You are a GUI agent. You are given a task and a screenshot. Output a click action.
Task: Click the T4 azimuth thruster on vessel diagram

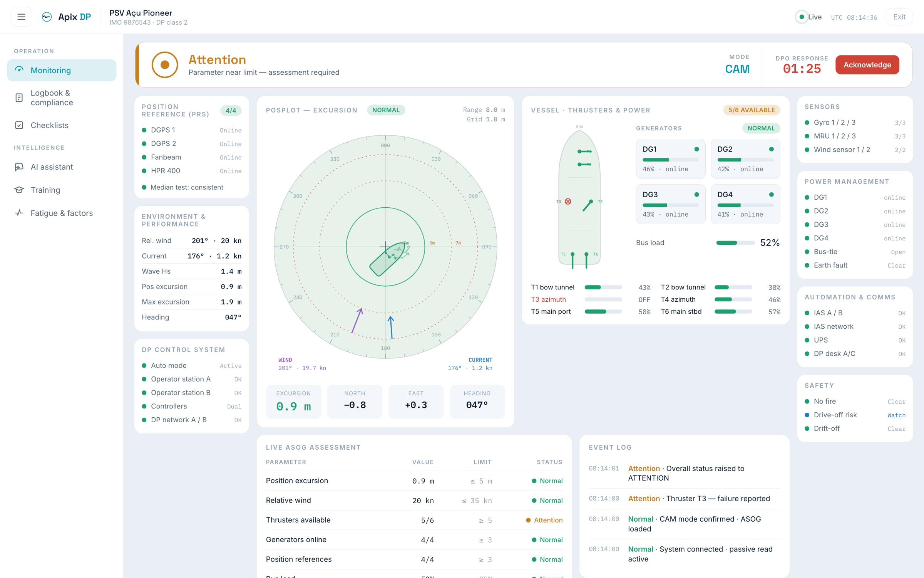[588, 205]
